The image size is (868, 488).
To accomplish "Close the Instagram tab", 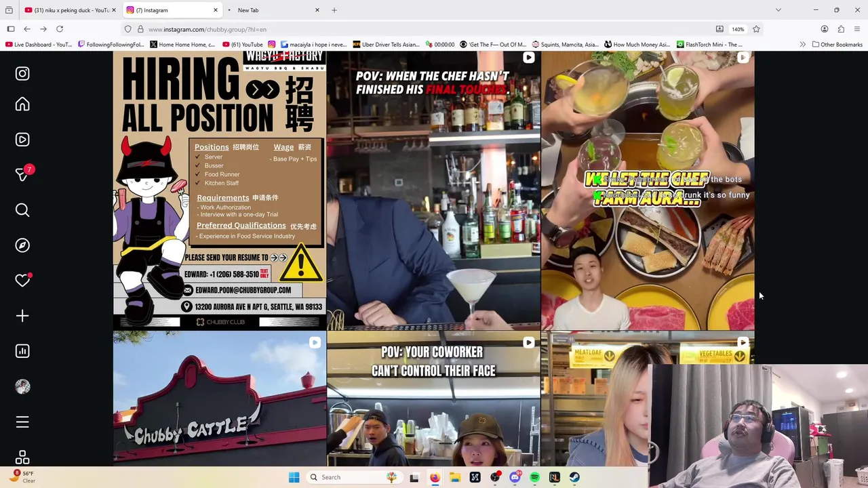I will (216, 10).
